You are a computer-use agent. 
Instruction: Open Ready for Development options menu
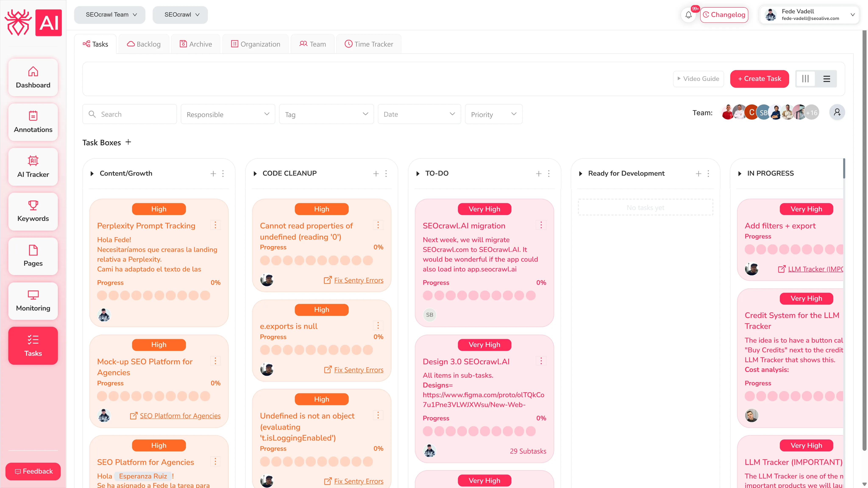pyautogui.click(x=708, y=173)
